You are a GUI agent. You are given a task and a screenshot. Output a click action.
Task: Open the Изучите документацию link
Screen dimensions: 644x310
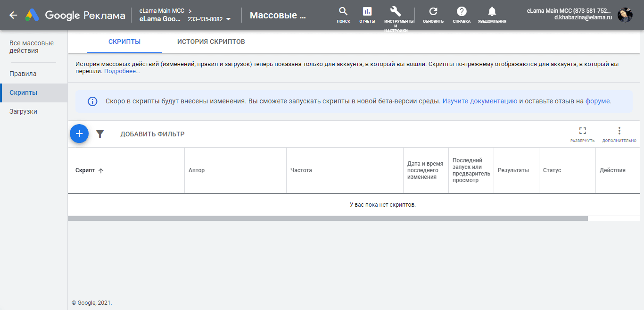tap(480, 101)
